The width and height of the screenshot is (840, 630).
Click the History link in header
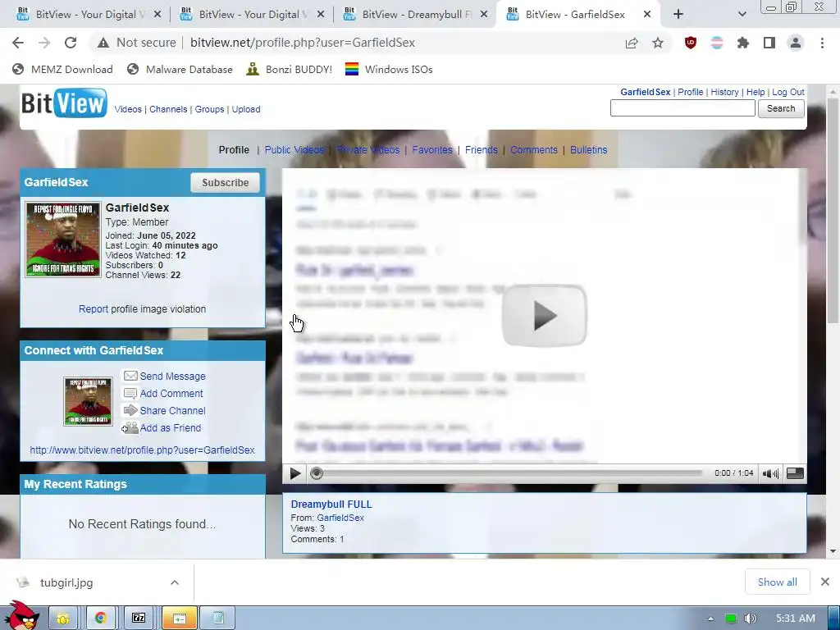pos(724,92)
